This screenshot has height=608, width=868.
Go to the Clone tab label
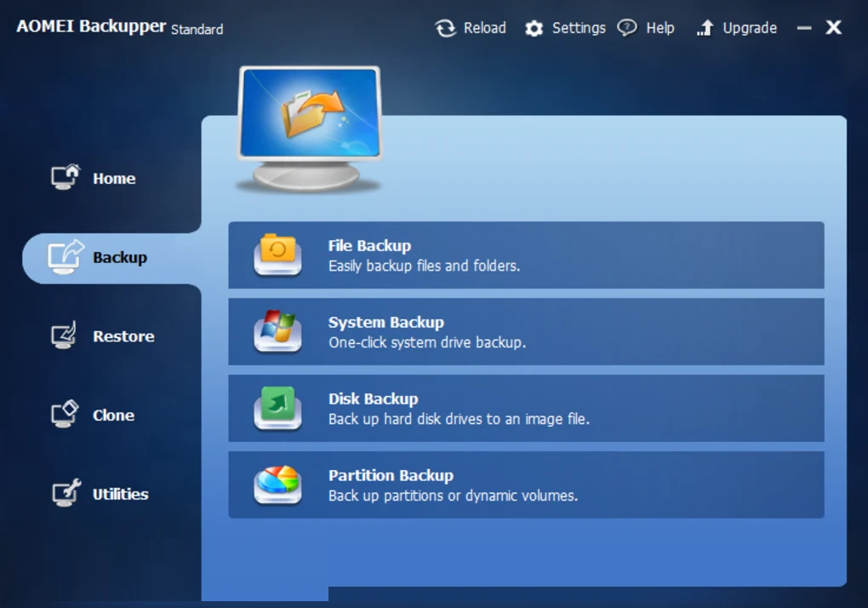[x=113, y=416]
